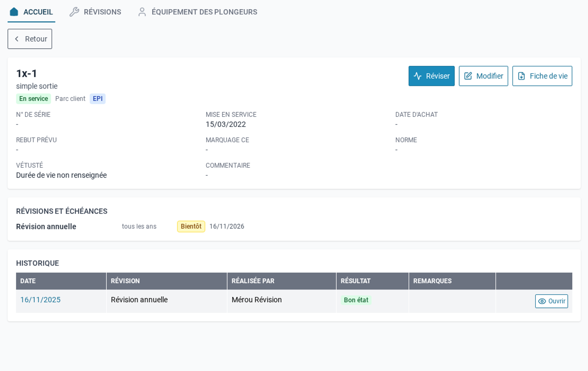Viewport: 588px width, 371px height.
Task: Click the Historique section heading
Action: coord(37,263)
